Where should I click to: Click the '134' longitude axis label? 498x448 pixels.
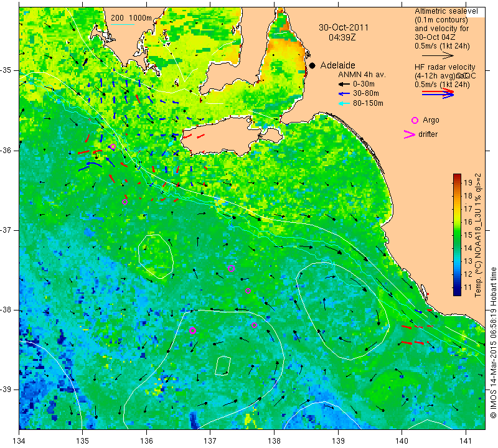coord(19,441)
